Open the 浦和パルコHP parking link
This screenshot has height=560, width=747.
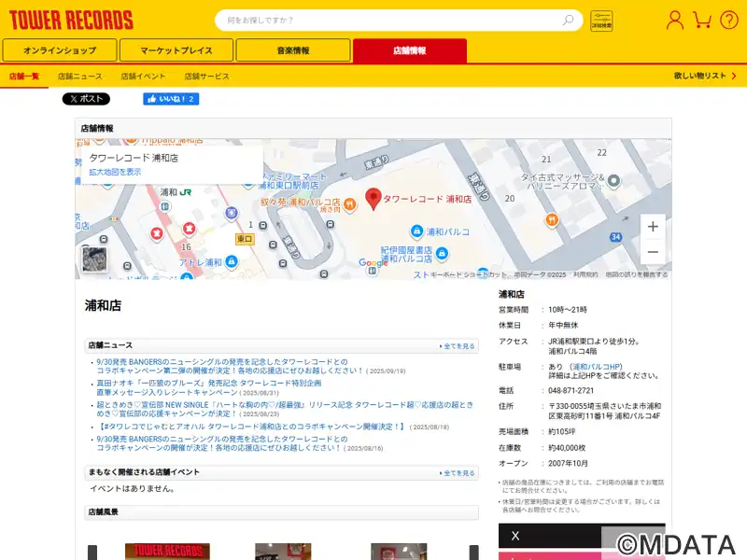597,367
